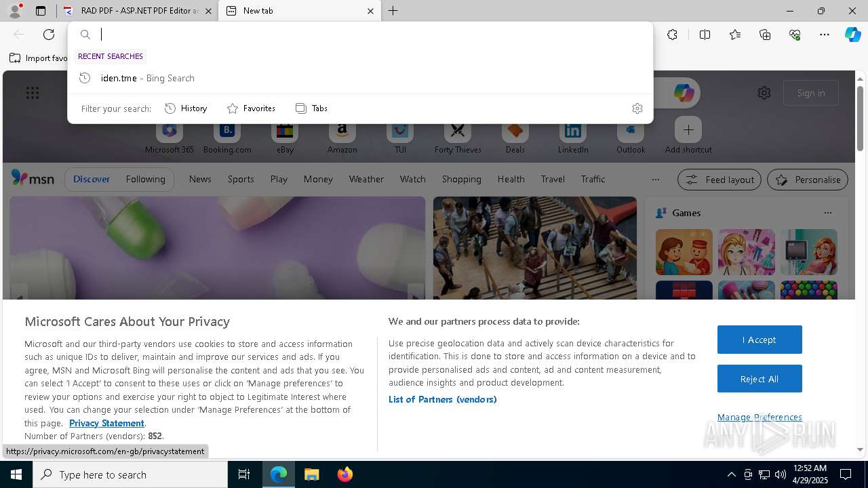
Task: Open the Travel category
Action: 553,179
